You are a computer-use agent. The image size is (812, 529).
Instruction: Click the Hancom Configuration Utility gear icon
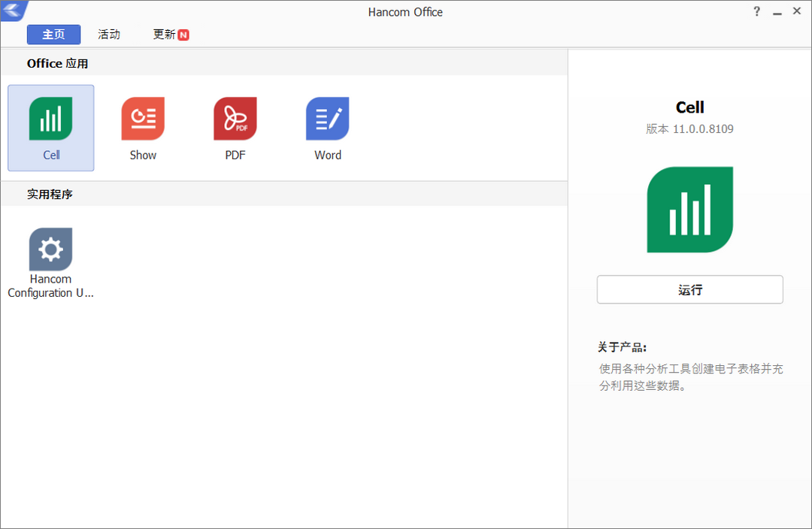[50, 249]
